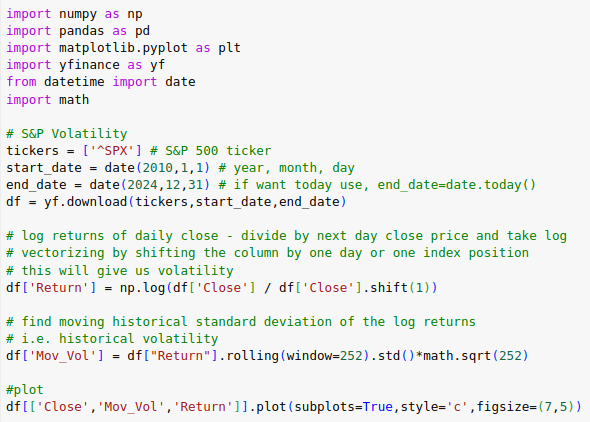The image size is (590, 422).
Task: Click the '^SPX' ticker string
Action: pos(112,151)
